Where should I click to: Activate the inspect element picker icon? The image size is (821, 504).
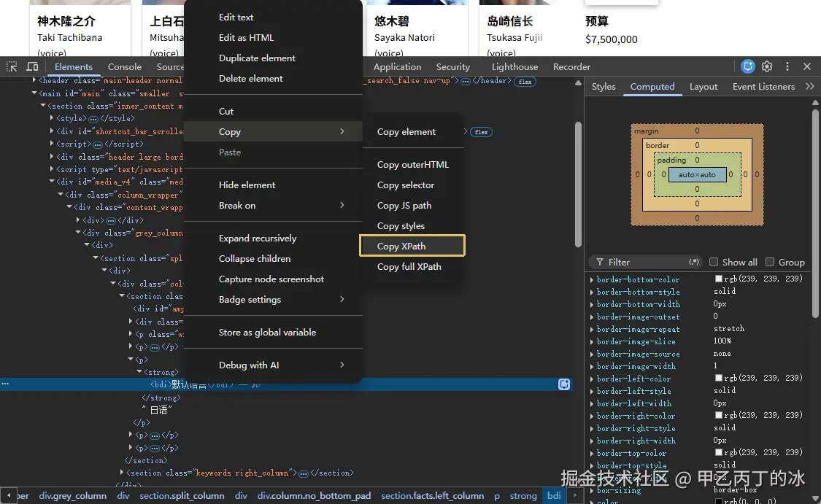(x=12, y=66)
